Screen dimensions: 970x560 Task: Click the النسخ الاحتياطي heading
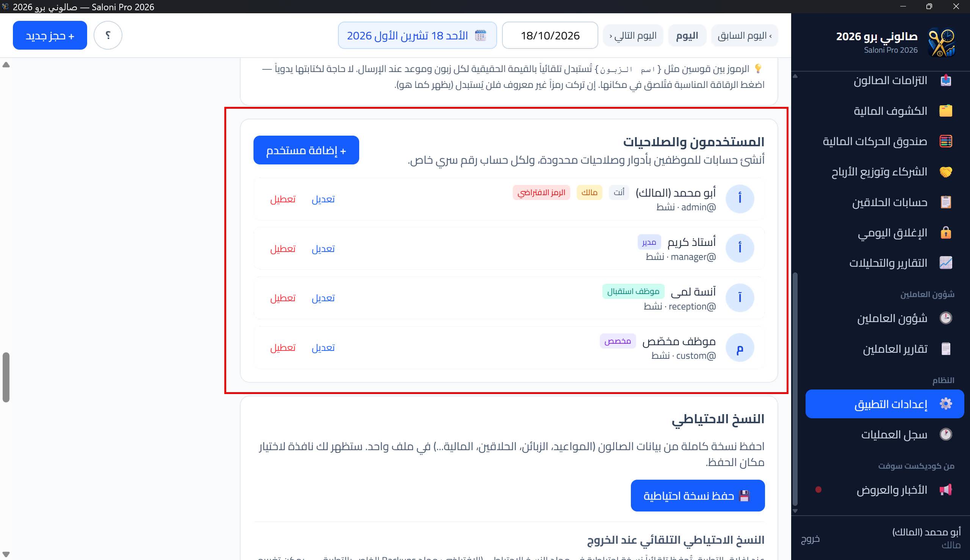(x=718, y=419)
